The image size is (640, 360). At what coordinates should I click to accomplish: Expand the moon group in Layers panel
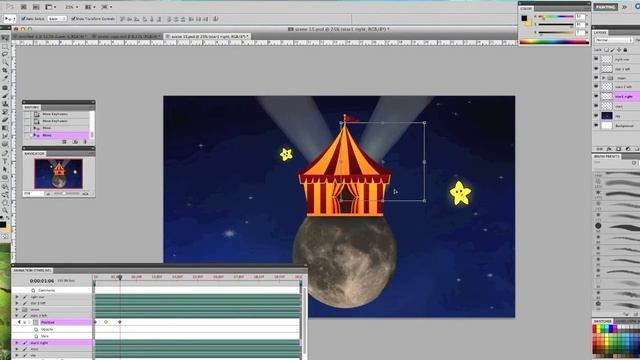[604, 78]
